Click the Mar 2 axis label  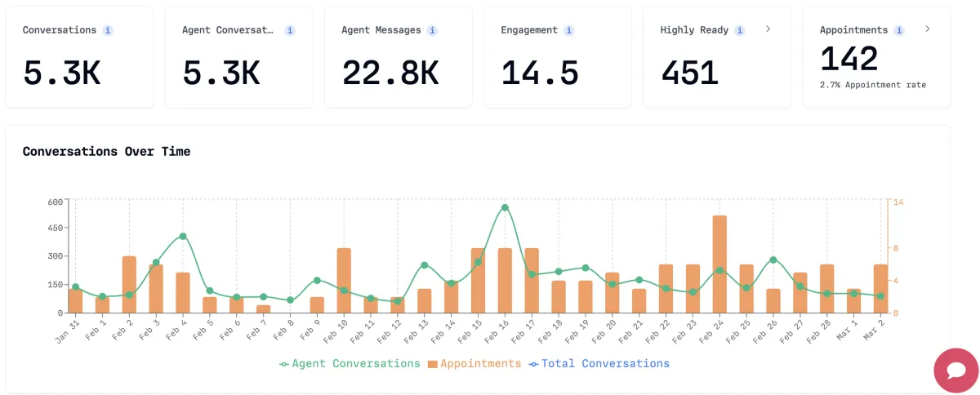click(873, 331)
